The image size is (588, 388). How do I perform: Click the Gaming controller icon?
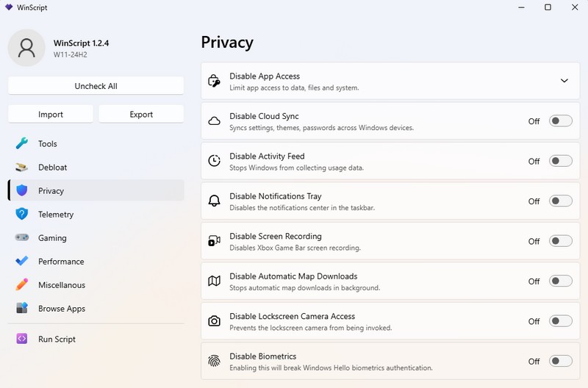[x=22, y=238]
